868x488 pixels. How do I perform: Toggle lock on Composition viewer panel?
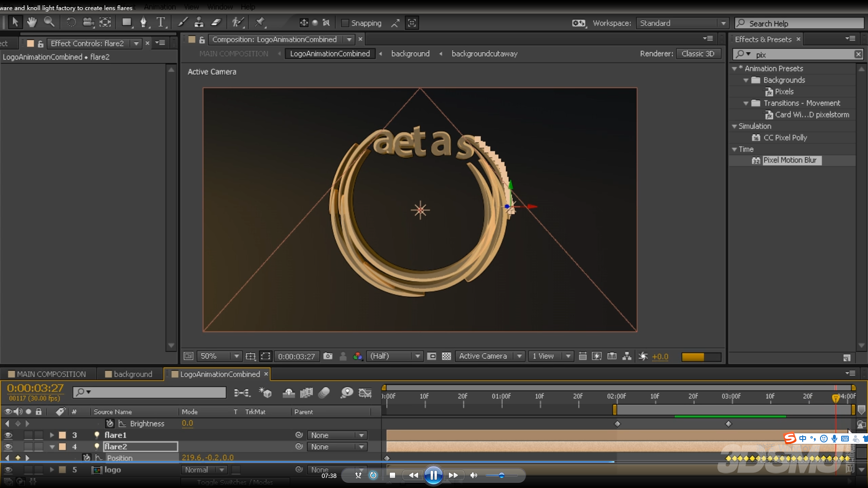pos(202,40)
